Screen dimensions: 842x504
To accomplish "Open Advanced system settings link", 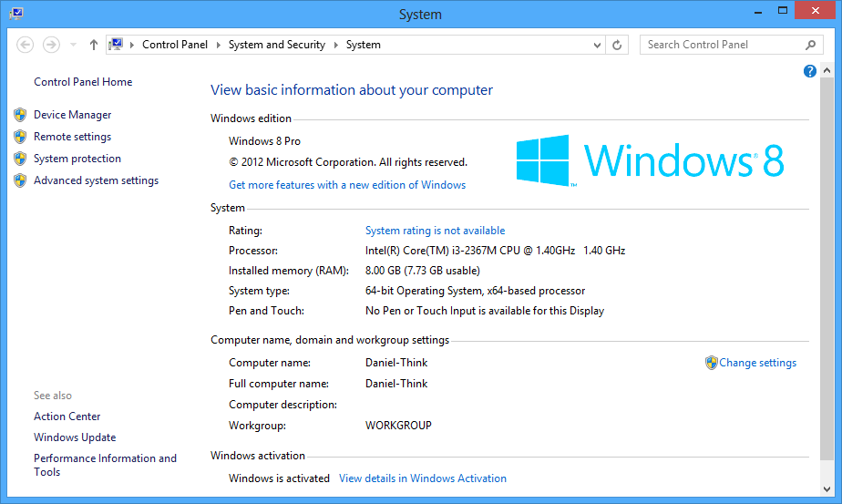I will (x=96, y=180).
